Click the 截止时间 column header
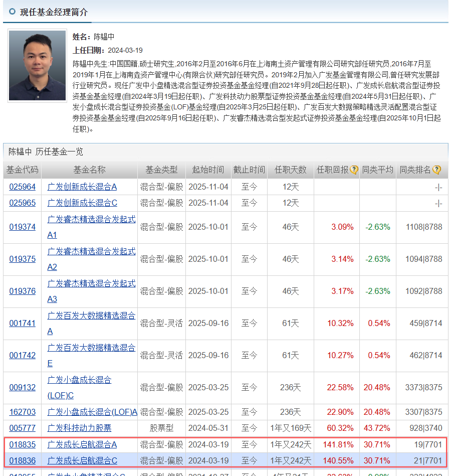 (250, 170)
